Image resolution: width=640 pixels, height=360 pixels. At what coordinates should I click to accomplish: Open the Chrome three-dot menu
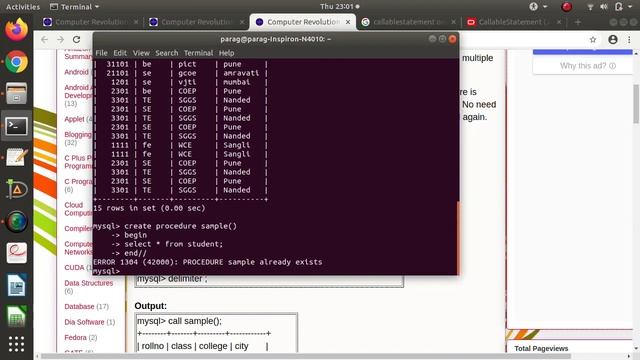pyautogui.click(x=629, y=40)
